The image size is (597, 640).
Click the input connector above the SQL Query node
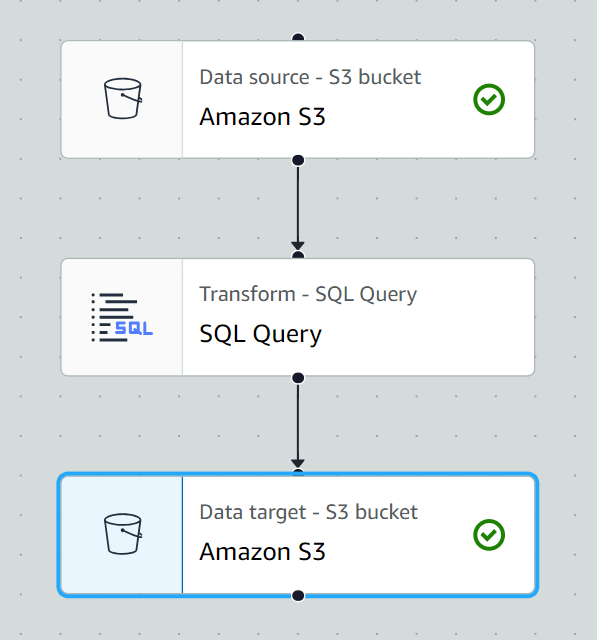298,256
